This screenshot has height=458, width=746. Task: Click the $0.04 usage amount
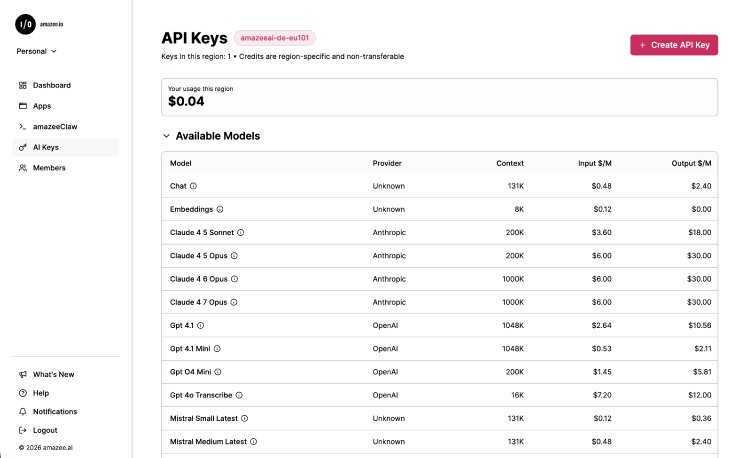coord(186,101)
